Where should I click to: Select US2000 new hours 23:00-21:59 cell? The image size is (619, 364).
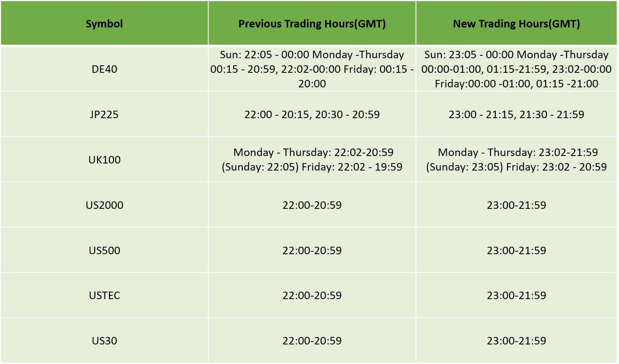(x=516, y=205)
